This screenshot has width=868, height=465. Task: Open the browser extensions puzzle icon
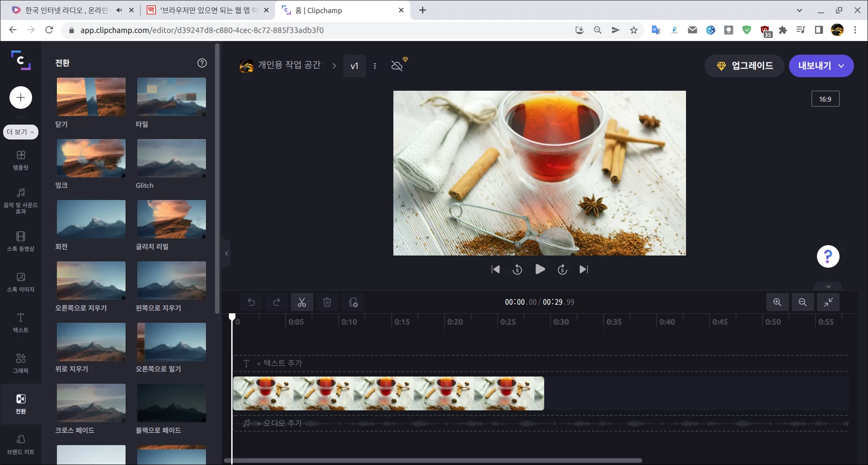click(783, 30)
